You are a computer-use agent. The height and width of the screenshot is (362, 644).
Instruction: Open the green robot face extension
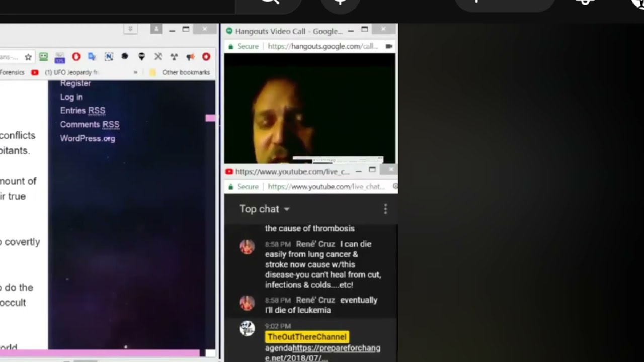tap(44, 57)
